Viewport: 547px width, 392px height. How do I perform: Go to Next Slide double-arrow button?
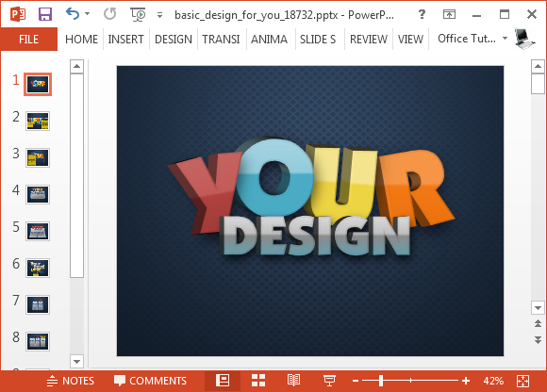pyautogui.click(x=538, y=340)
